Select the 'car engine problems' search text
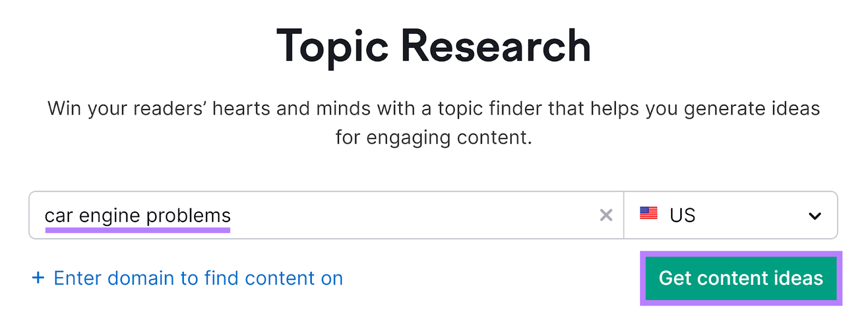Viewport: 868px width, 331px height. click(x=138, y=215)
